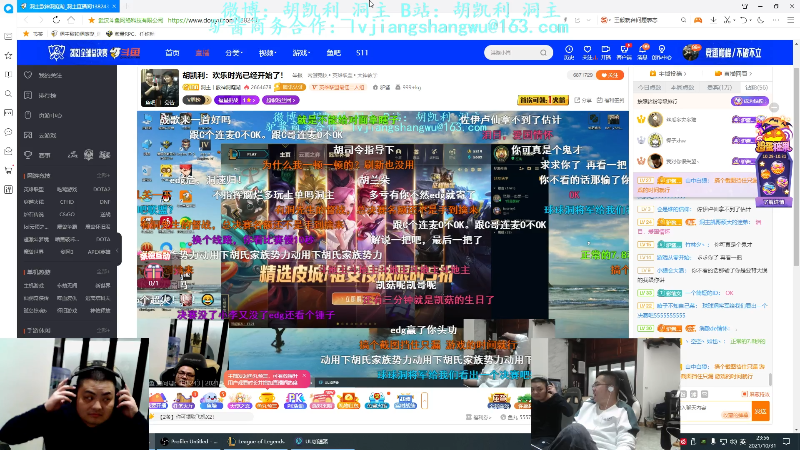The image size is (800, 450).
Task: Open the browser gamepad icon in toolbar
Action: click(x=698, y=20)
